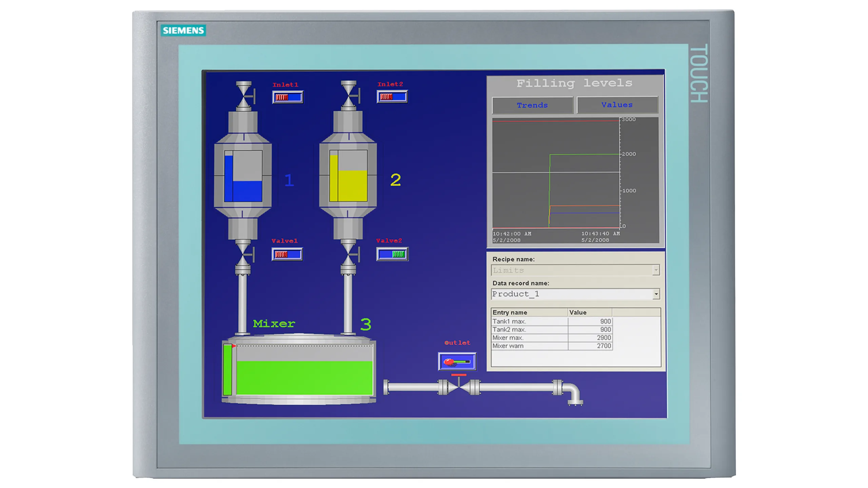Flip the Outlet lever switch
This screenshot has height=488, width=868.
pos(457,362)
